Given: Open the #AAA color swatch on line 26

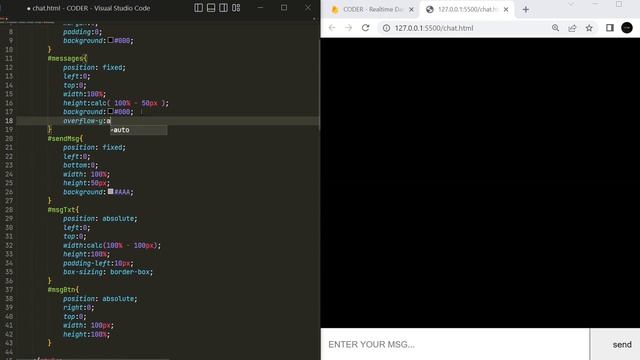Looking at the screenshot, I should tap(111, 191).
